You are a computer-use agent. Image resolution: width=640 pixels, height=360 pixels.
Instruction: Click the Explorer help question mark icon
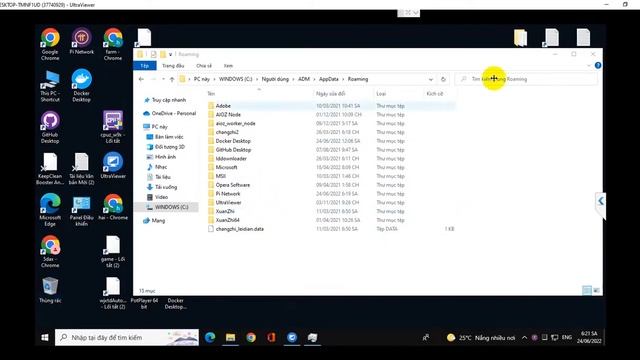click(598, 65)
